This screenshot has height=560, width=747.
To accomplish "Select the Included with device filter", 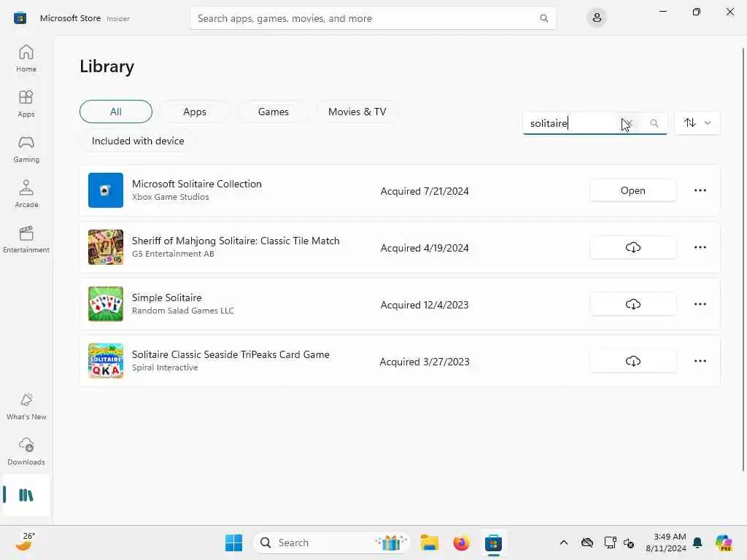I will coord(138,141).
